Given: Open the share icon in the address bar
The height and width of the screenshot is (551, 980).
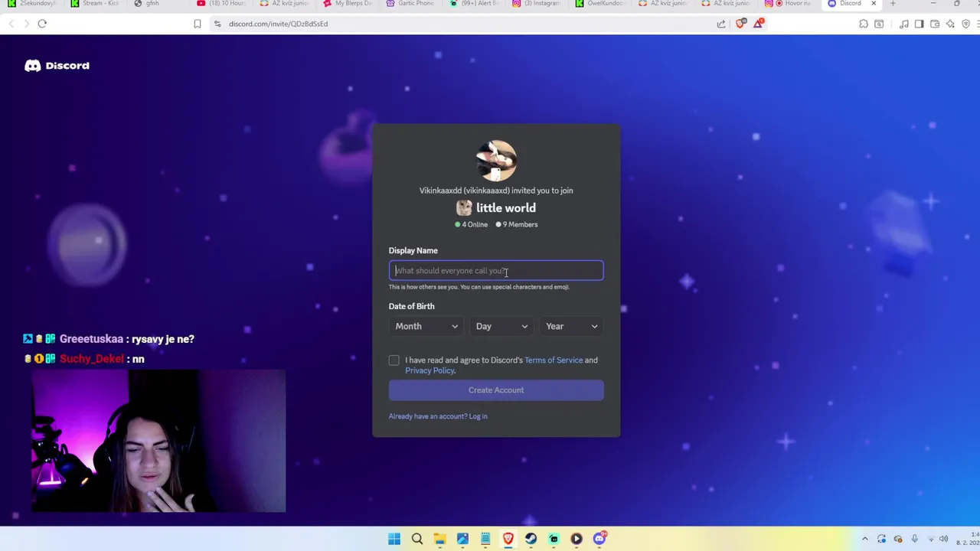Looking at the screenshot, I should coord(721,24).
